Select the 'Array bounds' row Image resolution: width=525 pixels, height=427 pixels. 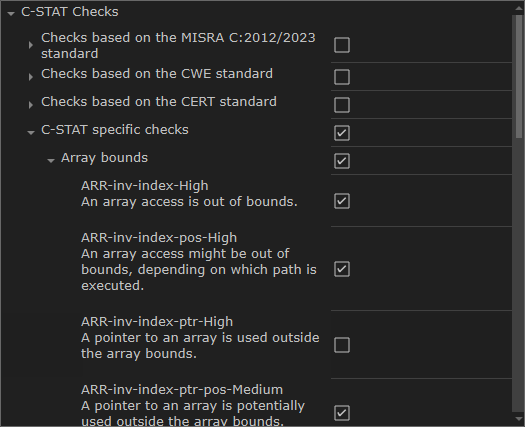click(104, 158)
